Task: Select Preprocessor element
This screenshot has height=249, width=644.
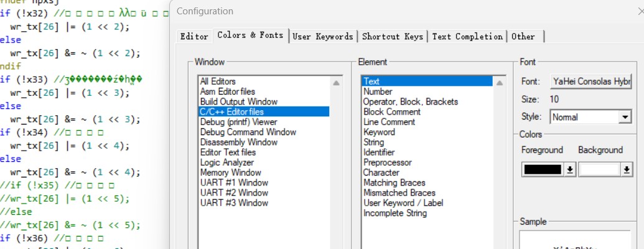Action: coord(427,162)
